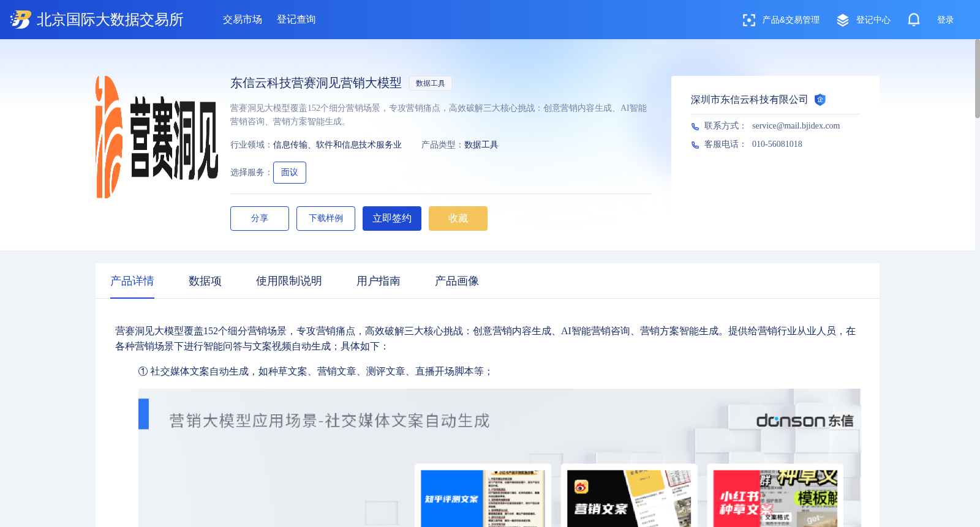Click the phone icon beside 联系方式

695,127
